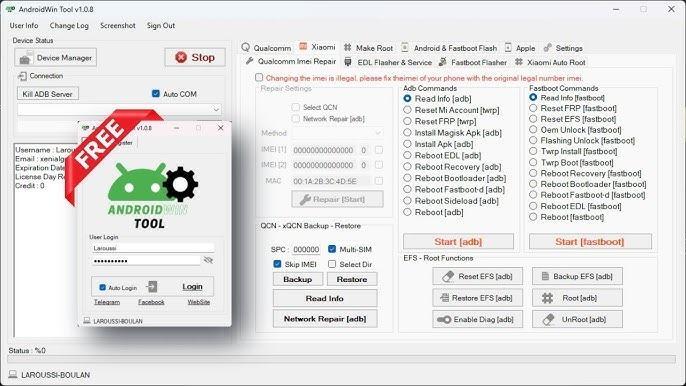The image size is (686, 386).
Task: Click the Apple tab phone icon
Action: tap(508, 47)
